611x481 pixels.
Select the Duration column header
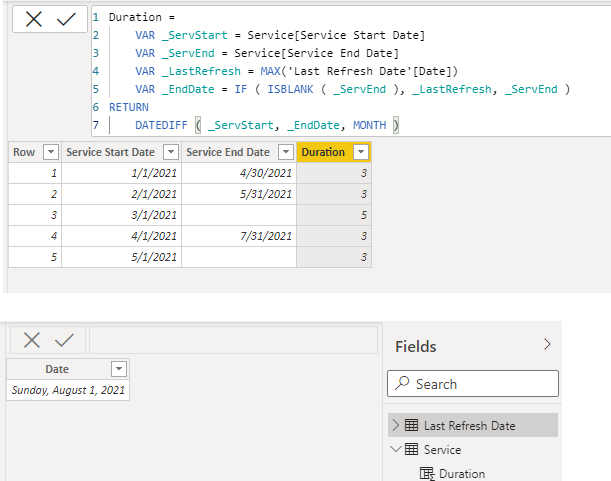pos(323,152)
